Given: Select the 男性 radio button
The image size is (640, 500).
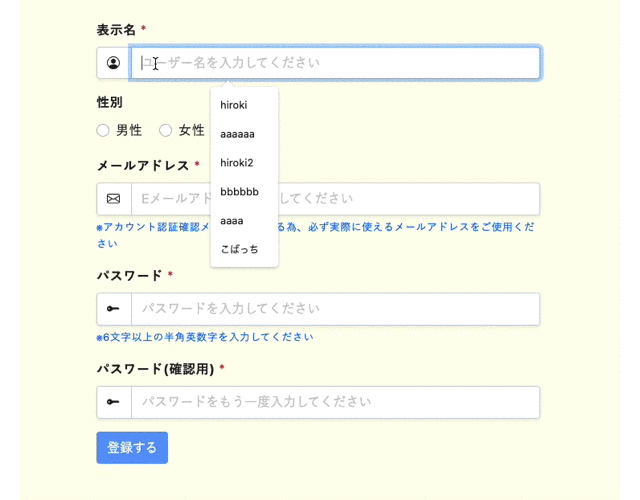Looking at the screenshot, I should coord(103,131).
